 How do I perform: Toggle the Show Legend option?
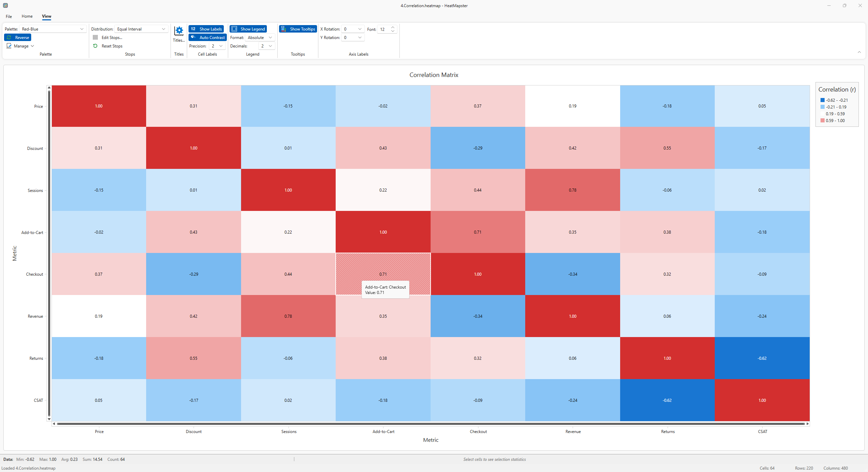248,29
